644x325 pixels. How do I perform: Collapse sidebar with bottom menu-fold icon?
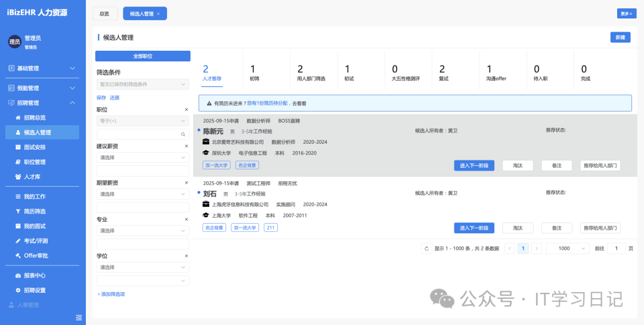point(79,317)
